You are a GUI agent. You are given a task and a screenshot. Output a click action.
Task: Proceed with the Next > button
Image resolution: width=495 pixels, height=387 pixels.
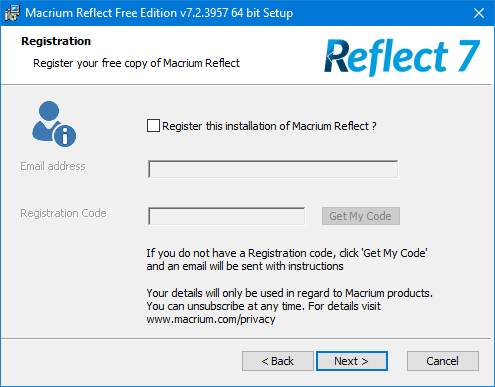[x=352, y=361]
